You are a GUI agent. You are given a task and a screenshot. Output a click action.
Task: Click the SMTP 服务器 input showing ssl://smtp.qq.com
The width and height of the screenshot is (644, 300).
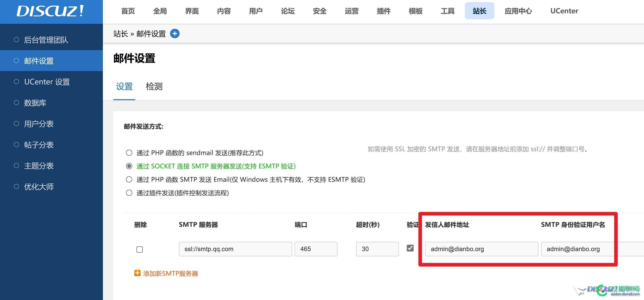pyautogui.click(x=235, y=249)
